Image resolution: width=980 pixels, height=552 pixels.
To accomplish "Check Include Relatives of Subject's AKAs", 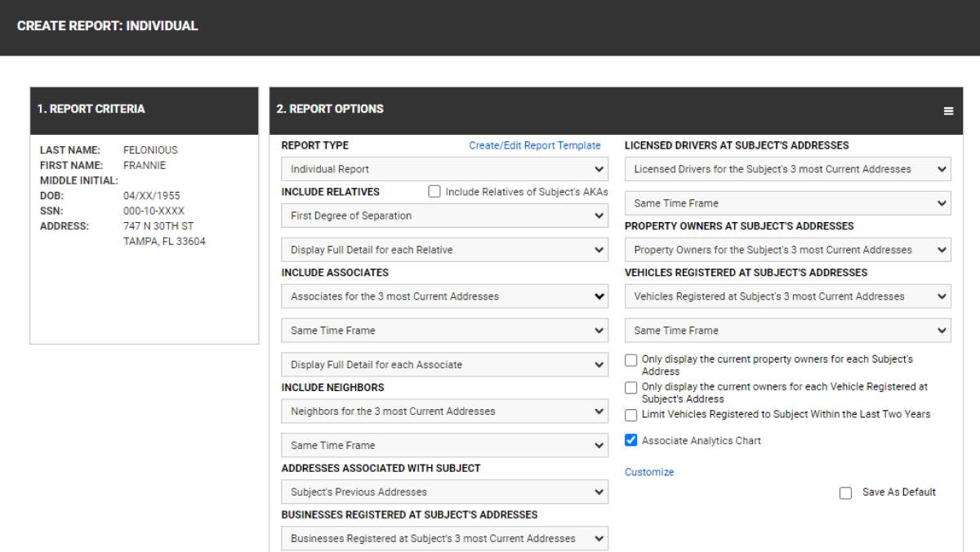I will pos(435,192).
